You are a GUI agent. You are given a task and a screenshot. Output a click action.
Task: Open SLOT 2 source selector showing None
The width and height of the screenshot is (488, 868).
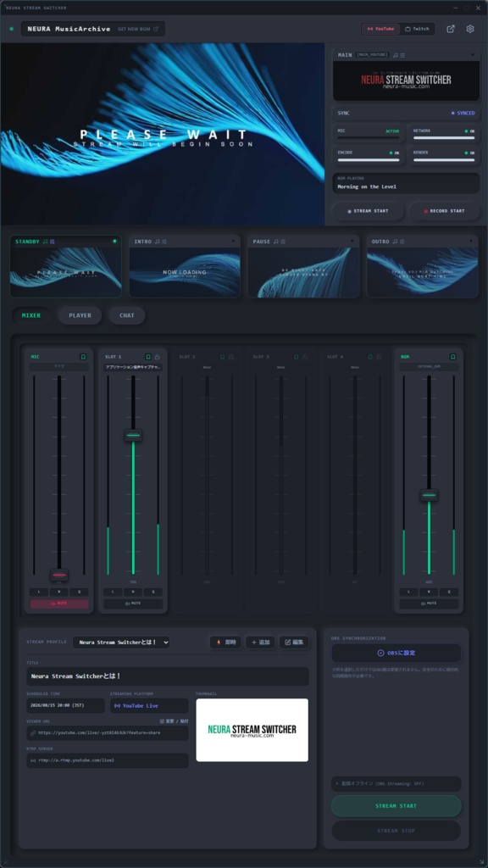click(x=207, y=367)
